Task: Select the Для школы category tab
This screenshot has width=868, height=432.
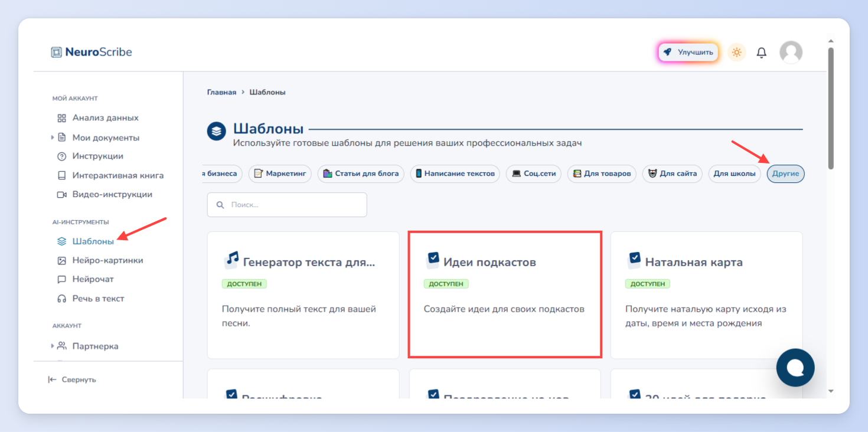Action: point(735,174)
